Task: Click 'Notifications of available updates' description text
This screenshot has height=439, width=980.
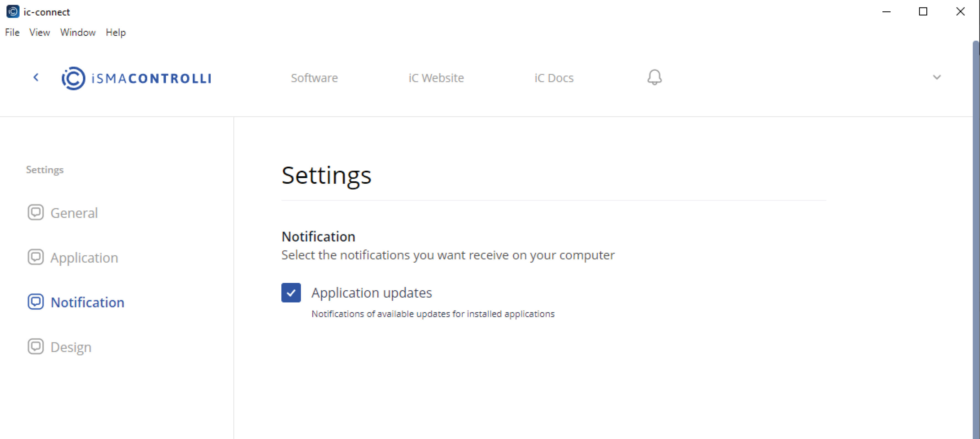Action: [x=433, y=314]
